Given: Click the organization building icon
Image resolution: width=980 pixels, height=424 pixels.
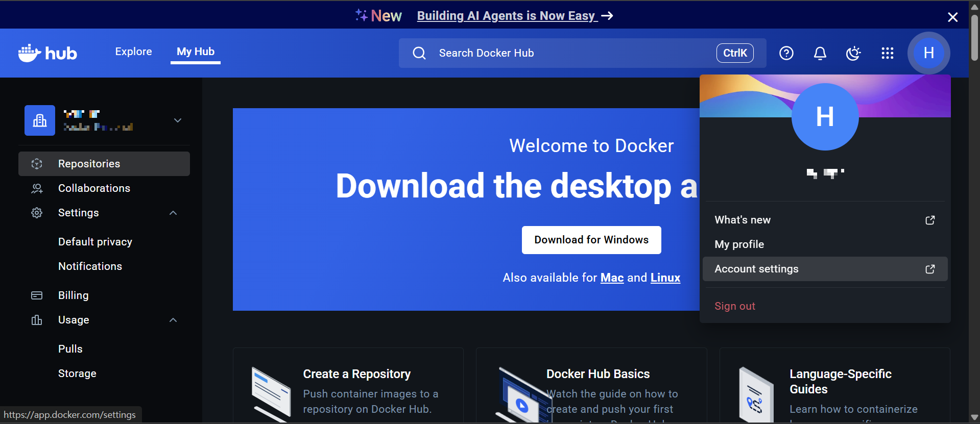Looking at the screenshot, I should click(x=40, y=120).
